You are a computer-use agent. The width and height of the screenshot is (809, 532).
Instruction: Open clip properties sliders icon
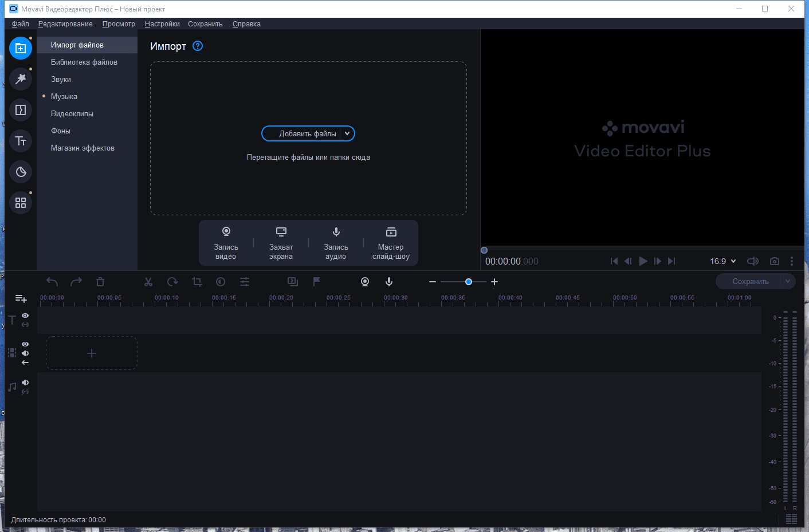245,282
